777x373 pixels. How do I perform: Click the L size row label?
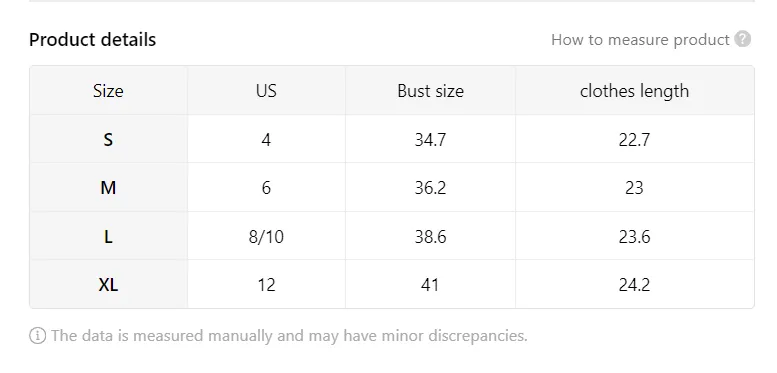point(108,236)
